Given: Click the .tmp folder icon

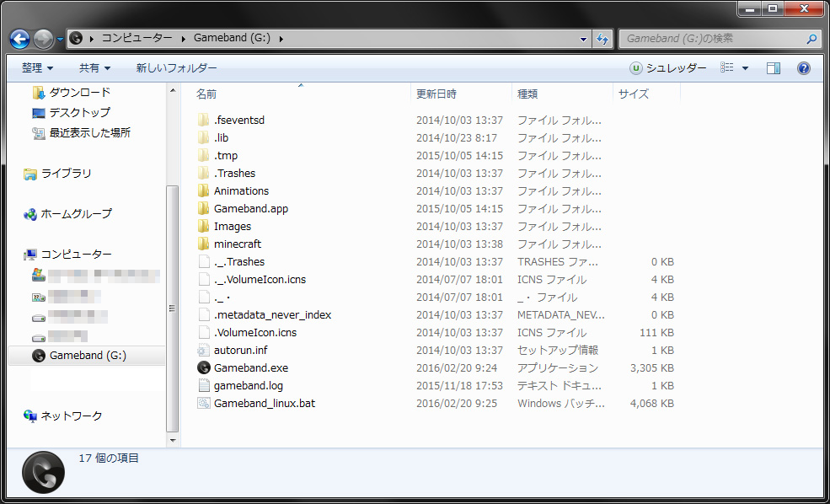Looking at the screenshot, I should tap(203, 156).
